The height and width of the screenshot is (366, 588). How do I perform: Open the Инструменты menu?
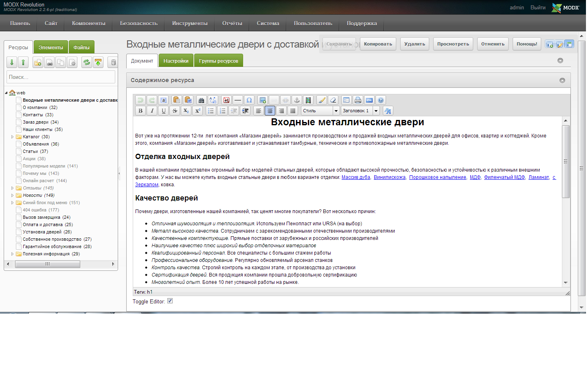click(x=190, y=23)
